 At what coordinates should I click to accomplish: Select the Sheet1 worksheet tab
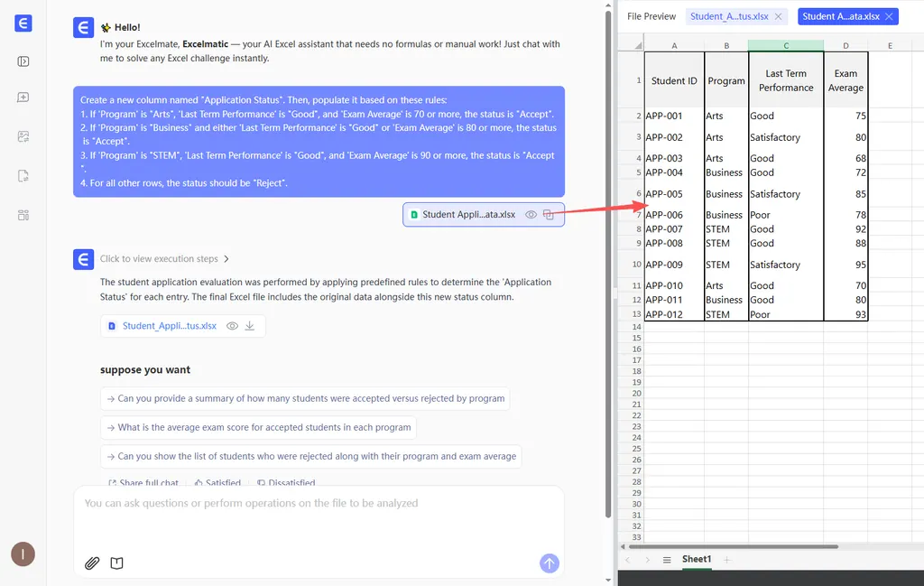[696, 560]
